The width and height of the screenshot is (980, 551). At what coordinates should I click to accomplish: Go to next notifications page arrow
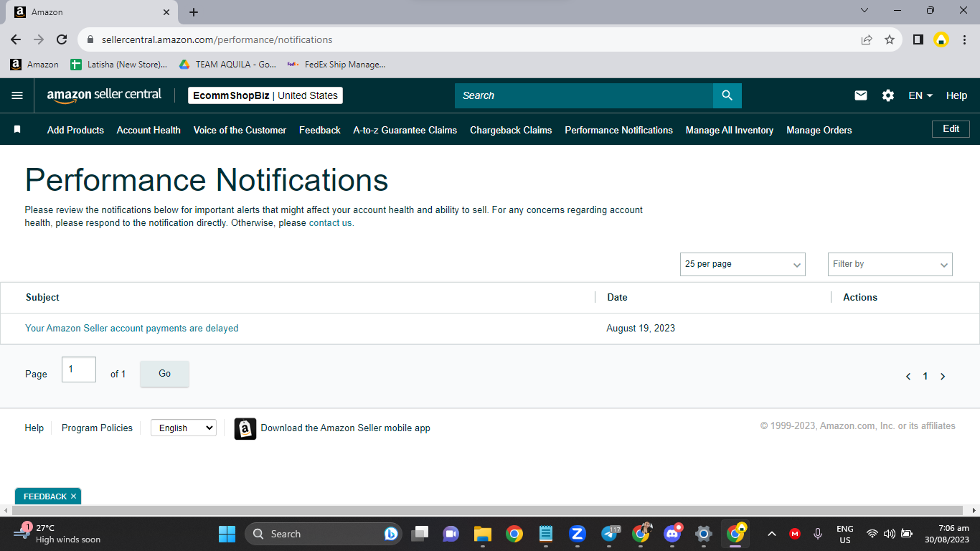(943, 377)
